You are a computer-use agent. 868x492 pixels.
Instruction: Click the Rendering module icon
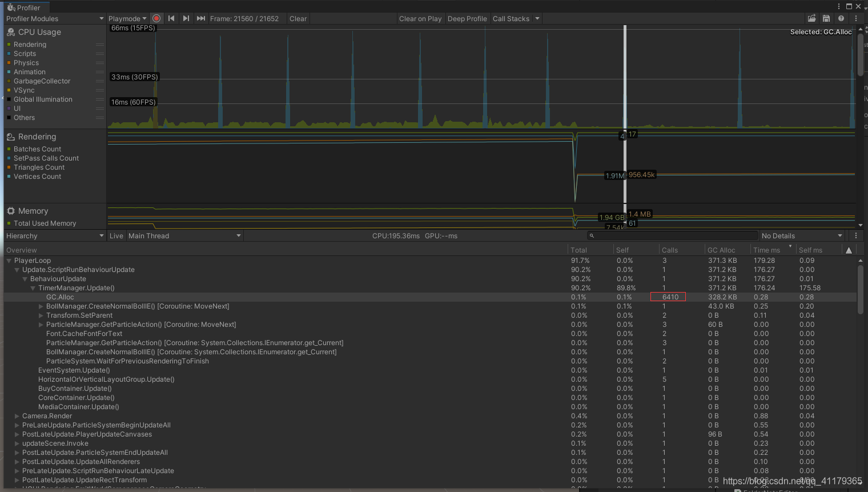[11, 137]
